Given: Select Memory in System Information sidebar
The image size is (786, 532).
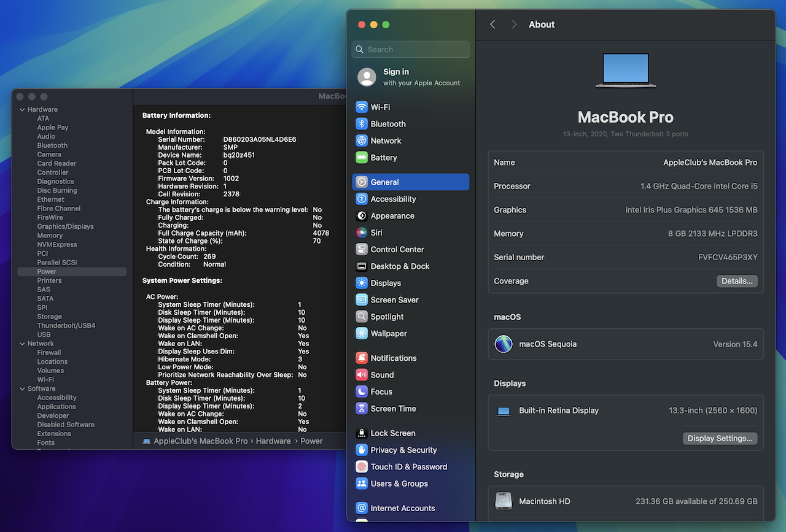Looking at the screenshot, I should tap(50, 236).
